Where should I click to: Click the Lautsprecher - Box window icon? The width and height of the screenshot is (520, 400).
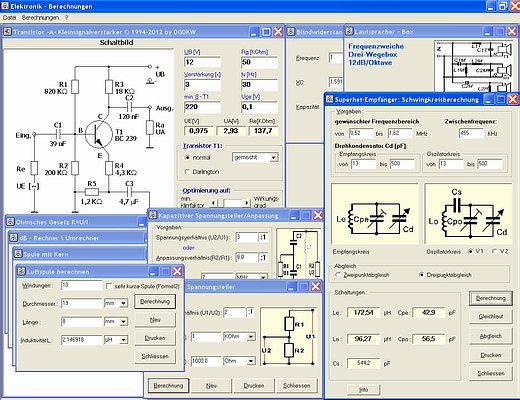click(349, 31)
